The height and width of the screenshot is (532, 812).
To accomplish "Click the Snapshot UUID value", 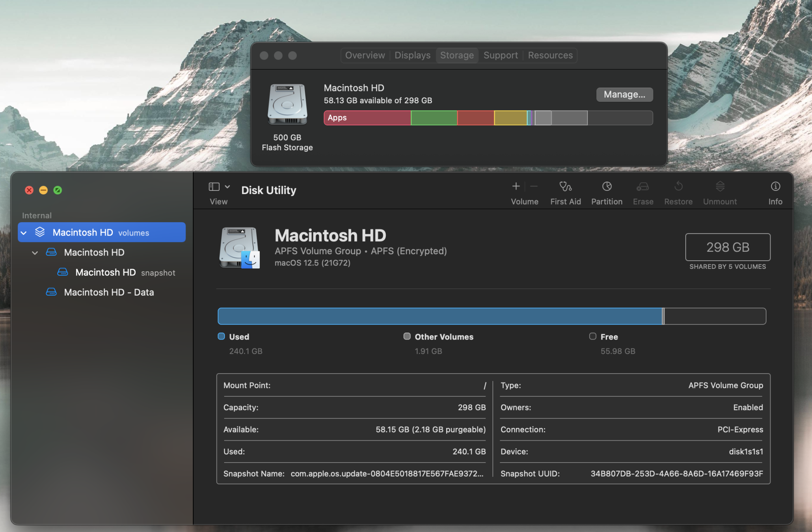I will 677,474.
